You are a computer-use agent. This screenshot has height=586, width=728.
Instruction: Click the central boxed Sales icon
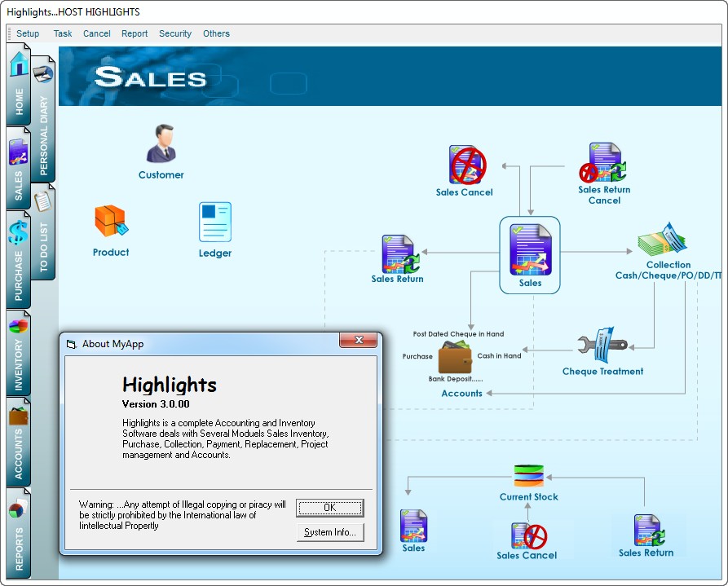coord(530,250)
